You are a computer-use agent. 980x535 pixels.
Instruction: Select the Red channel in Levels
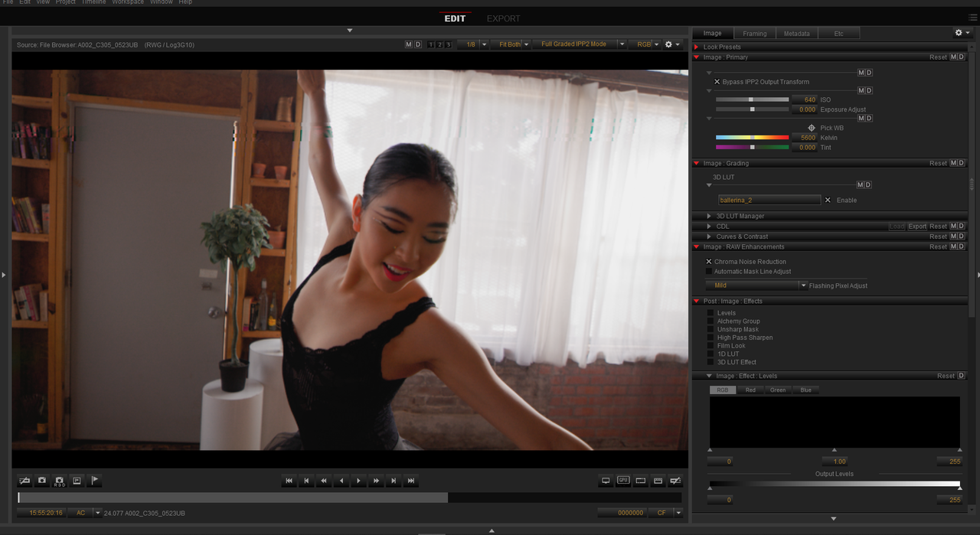[x=750, y=390]
